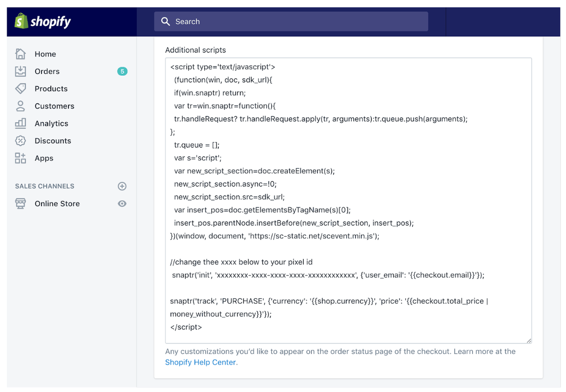Select the Online Store sales channel
This screenshot has width=566, height=392.
[x=57, y=203]
